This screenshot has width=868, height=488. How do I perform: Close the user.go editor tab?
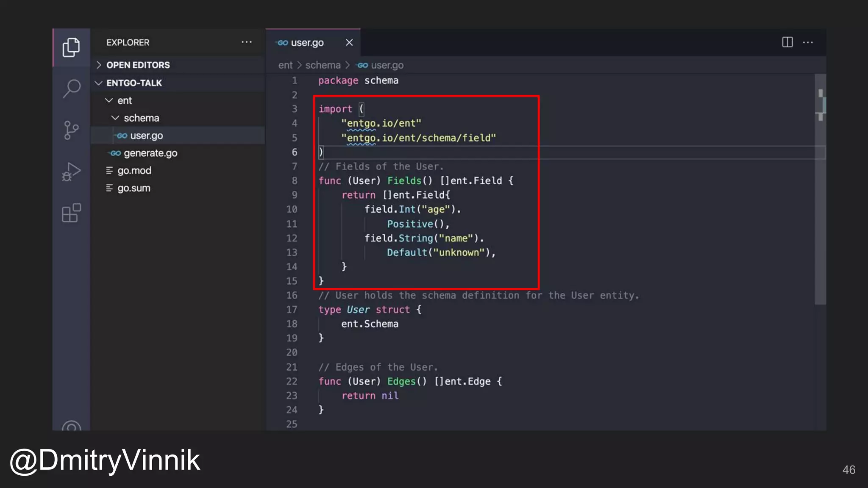click(349, 42)
